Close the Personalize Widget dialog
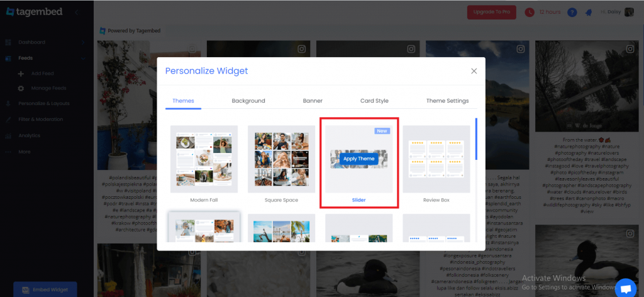Screen dimensions: 644x297 click(474, 71)
